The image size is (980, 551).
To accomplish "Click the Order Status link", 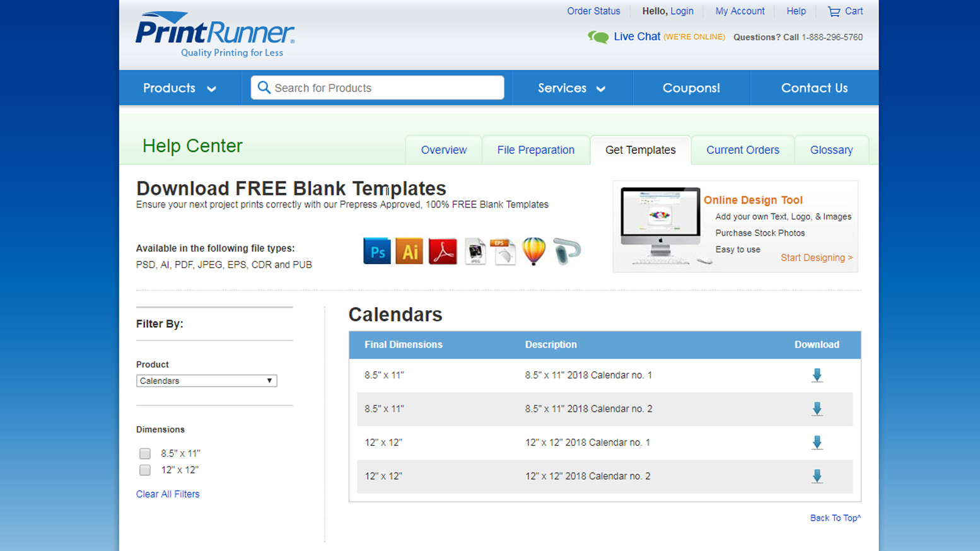I will coord(593,11).
